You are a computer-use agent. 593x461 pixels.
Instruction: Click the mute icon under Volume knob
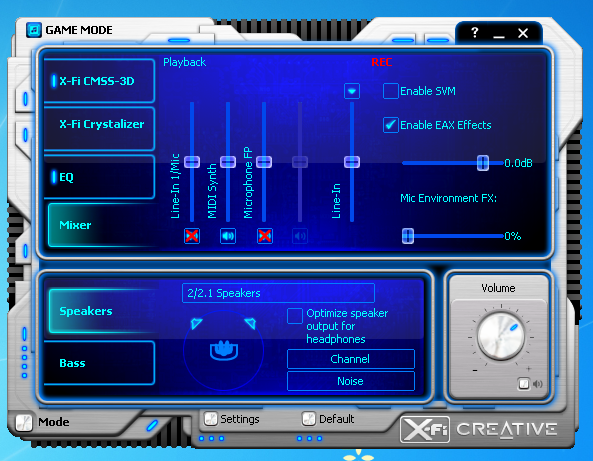pos(524,384)
